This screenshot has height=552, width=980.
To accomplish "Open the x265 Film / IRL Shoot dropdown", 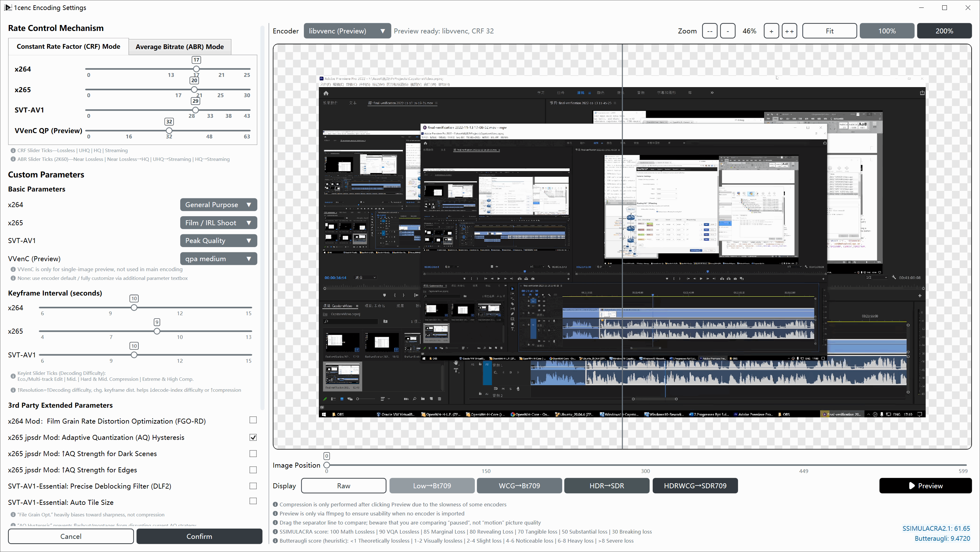I will (x=218, y=222).
